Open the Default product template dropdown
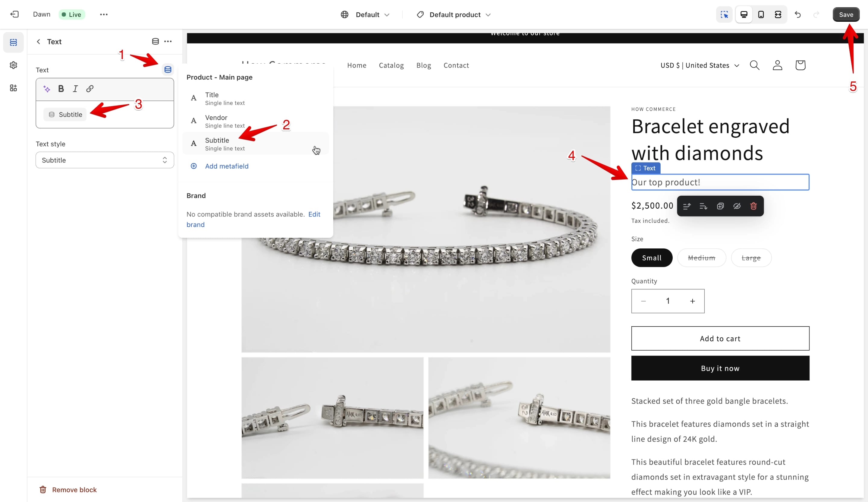 [454, 14]
